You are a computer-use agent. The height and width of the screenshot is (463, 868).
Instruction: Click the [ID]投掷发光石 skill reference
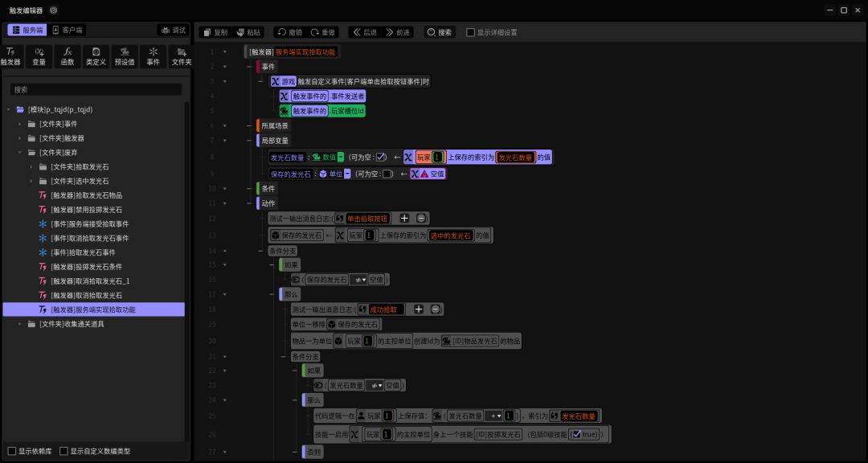click(498, 434)
